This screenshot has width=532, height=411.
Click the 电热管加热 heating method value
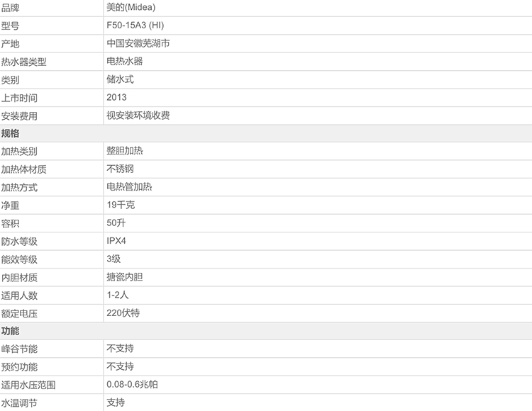pos(129,187)
